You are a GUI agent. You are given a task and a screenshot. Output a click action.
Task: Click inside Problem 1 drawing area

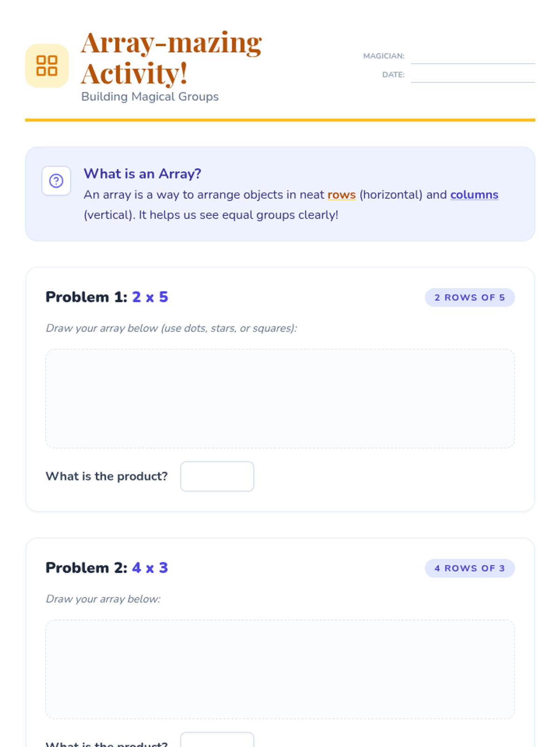coord(280,398)
